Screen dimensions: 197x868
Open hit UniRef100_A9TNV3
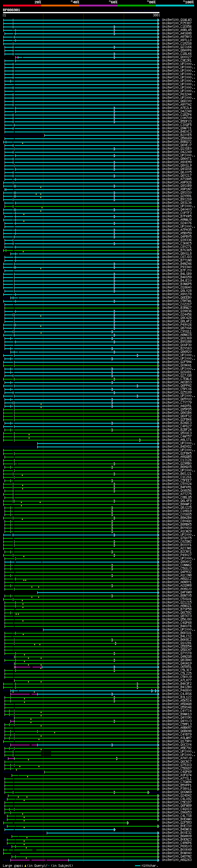[177, 37]
